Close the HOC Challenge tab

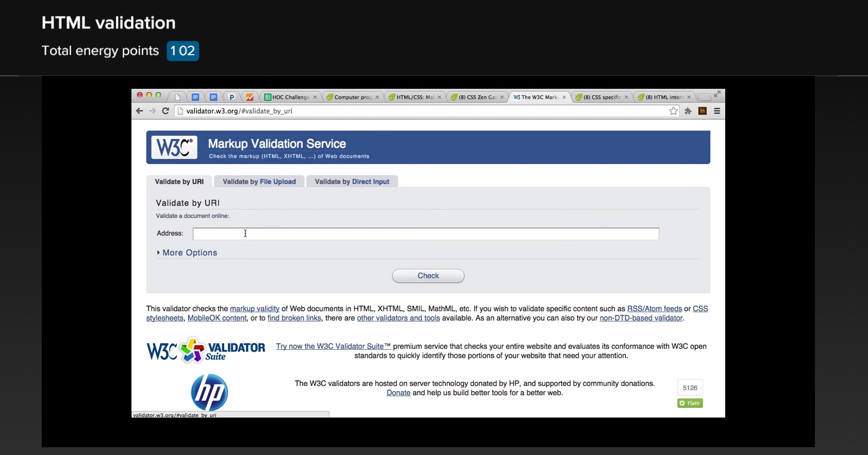click(x=315, y=97)
